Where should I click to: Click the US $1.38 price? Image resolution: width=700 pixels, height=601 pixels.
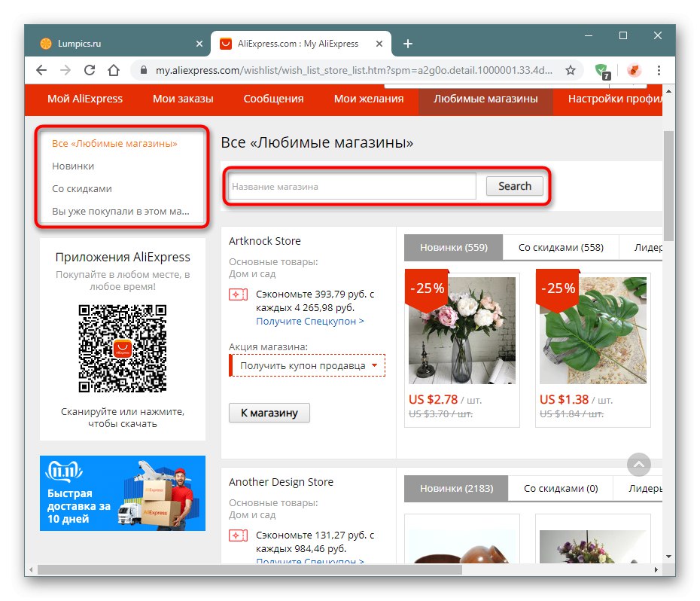click(x=564, y=399)
